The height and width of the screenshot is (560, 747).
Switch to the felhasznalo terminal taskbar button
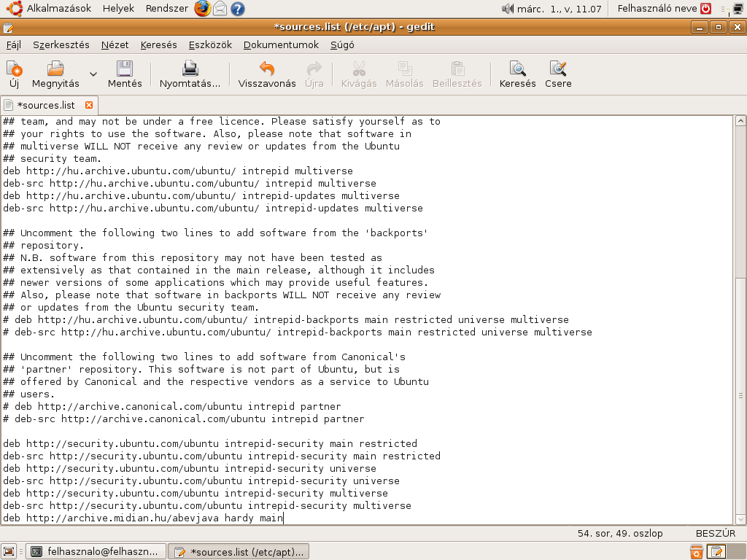[96, 551]
